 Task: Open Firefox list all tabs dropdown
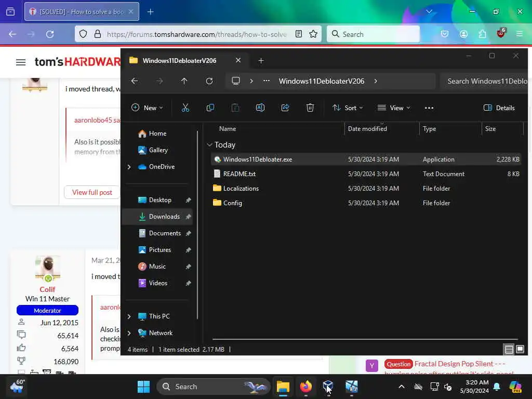[x=429, y=11]
